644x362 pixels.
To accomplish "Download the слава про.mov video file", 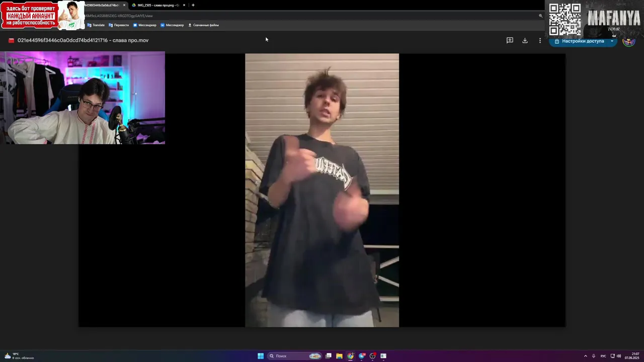I will click(x=525, y=40).
